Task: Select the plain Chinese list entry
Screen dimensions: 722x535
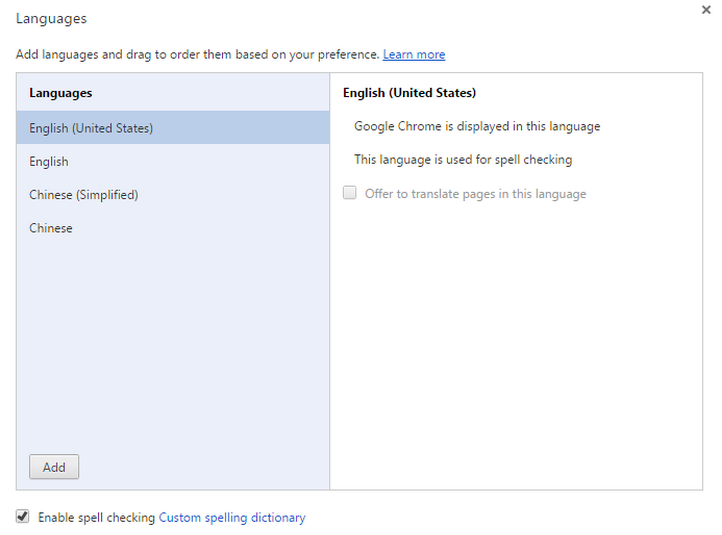Action: click(x=51, y=228)
